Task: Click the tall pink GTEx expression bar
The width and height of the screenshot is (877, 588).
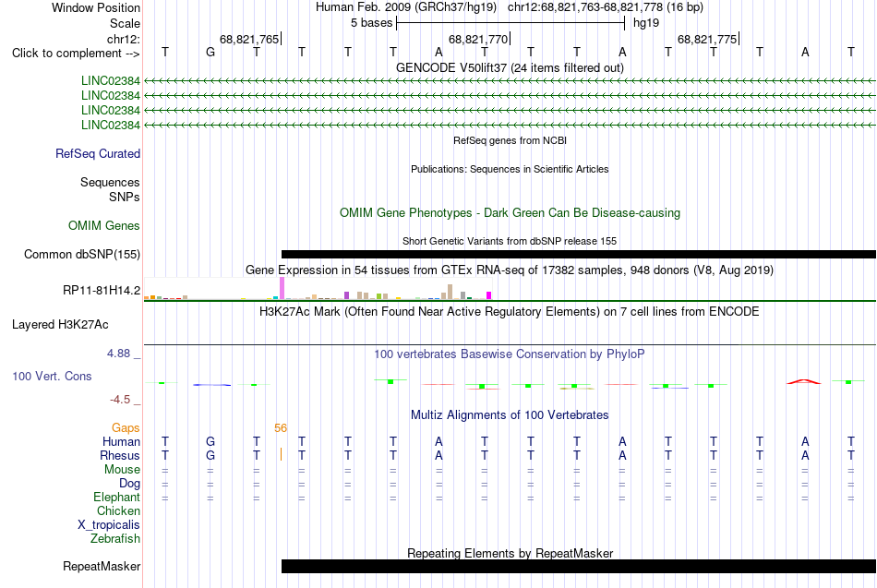Action: click(x=282, y=288)
